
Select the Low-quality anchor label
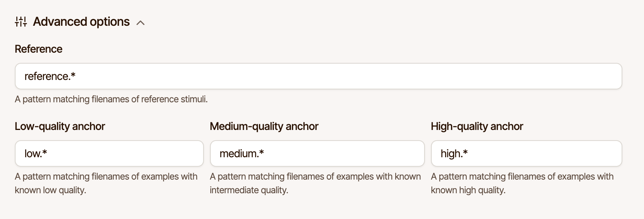click(60, 126)
